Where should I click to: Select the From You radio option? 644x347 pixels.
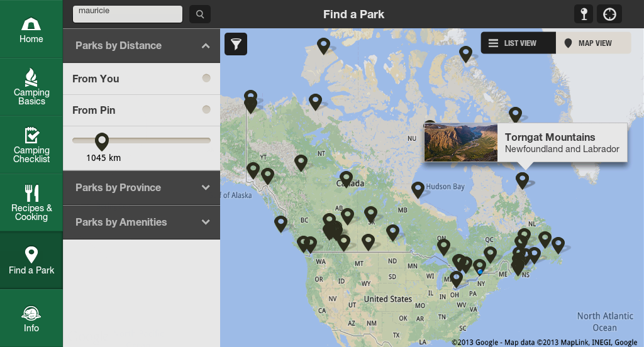tap(206, 79)
